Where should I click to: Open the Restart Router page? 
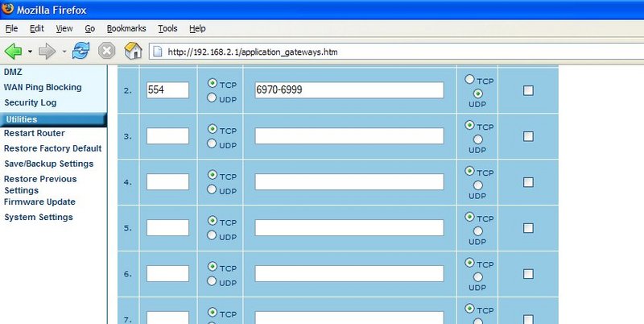coord(35,133)
